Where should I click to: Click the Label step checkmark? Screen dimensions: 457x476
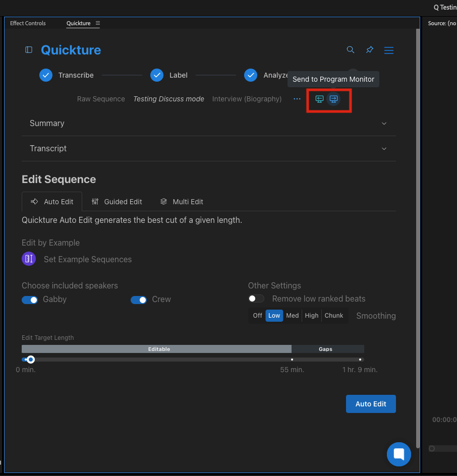[157, 75]
